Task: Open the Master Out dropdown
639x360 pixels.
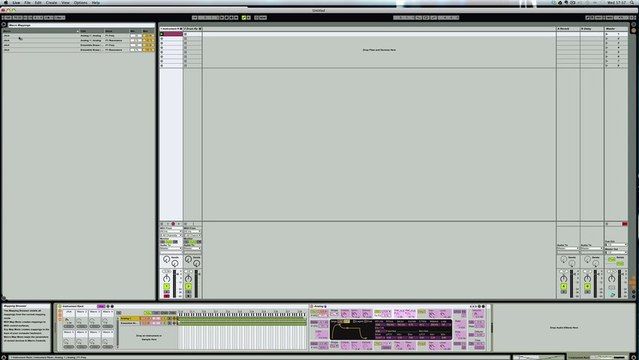Action: [x=616, y=252]
